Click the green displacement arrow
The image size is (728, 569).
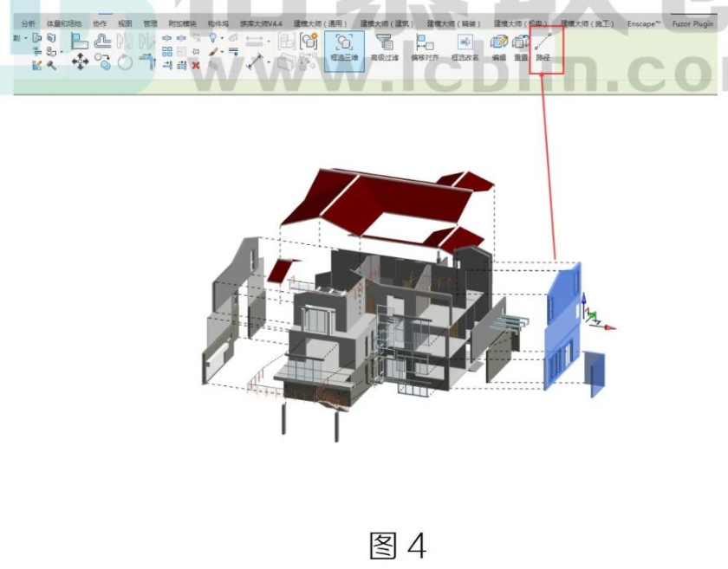click(591, 315)
